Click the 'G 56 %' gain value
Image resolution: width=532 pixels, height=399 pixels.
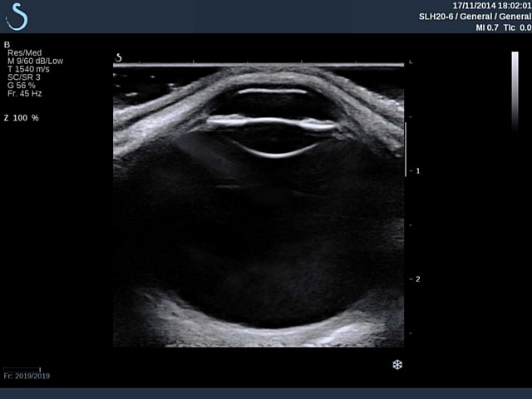click(22, 86)
